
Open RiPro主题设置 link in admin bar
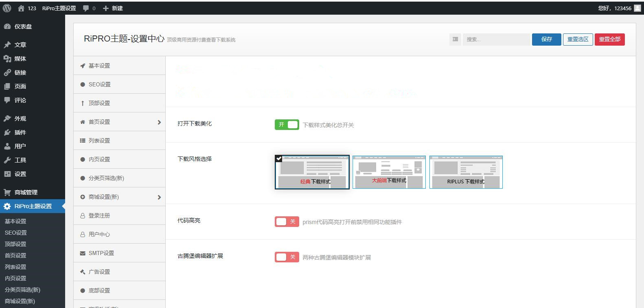[59, 8]
